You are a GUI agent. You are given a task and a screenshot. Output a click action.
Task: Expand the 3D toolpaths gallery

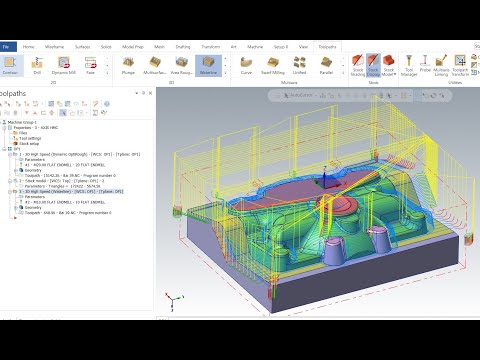click(226, 73)
